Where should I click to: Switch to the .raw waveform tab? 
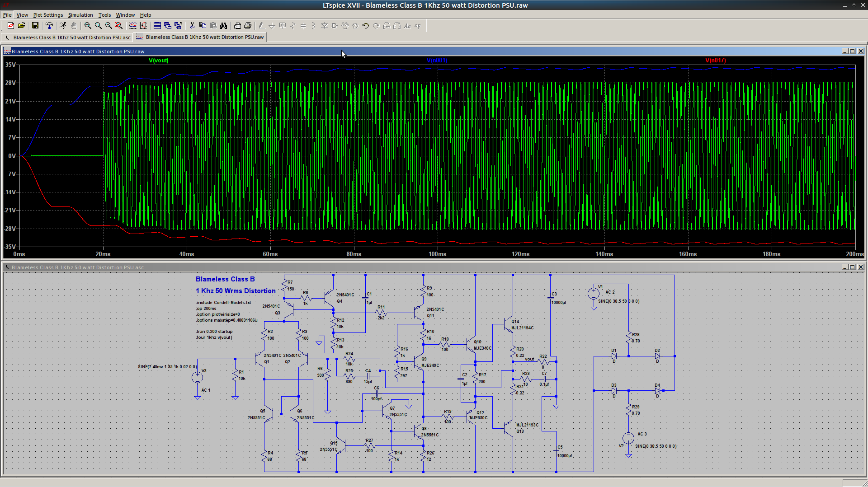[x=200, y=37]
